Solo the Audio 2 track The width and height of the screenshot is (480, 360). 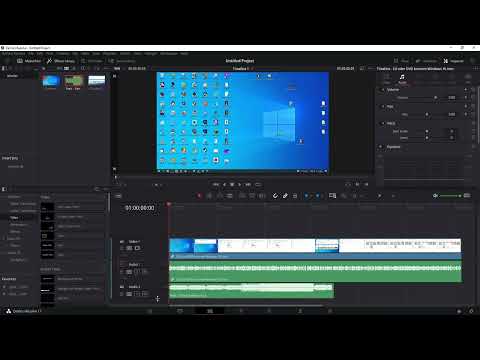point(137,294)
